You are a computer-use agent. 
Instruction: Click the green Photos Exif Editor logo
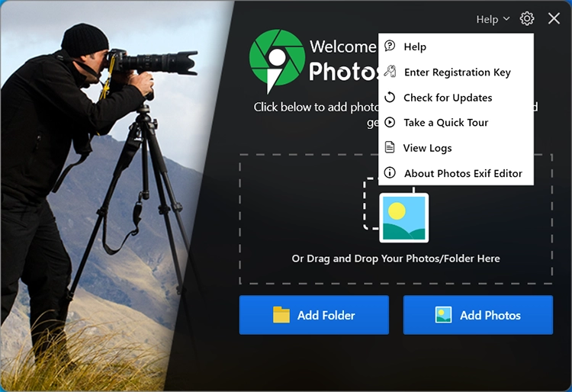pyautogui.click(x=277, y=56)
